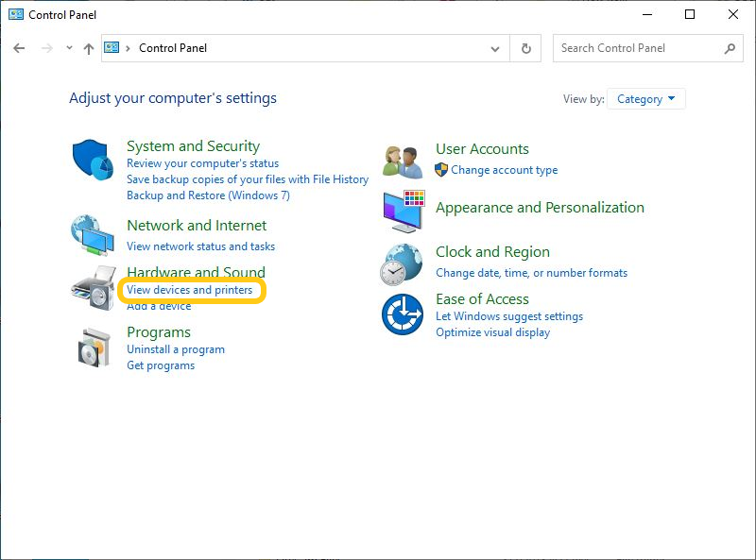The image size is (756, 560).
Task: Minimize the Control Panel window
Action: point(647,14)
